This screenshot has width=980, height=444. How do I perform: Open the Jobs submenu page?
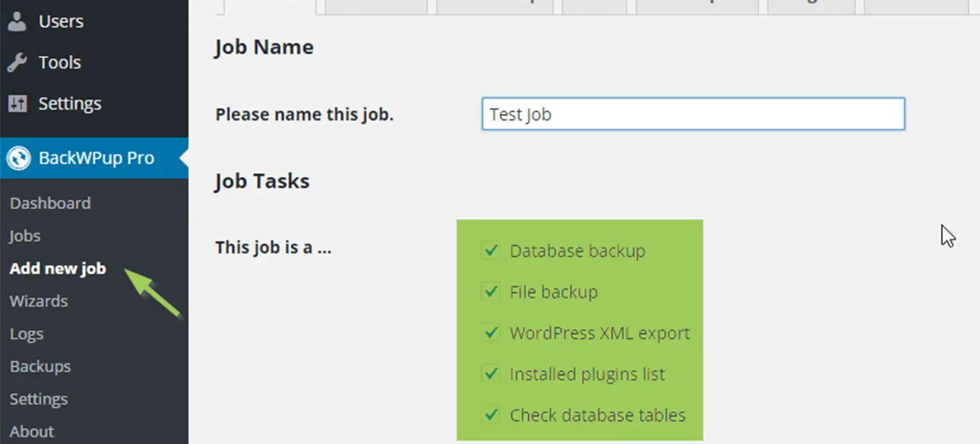click(x=25, y=236)
